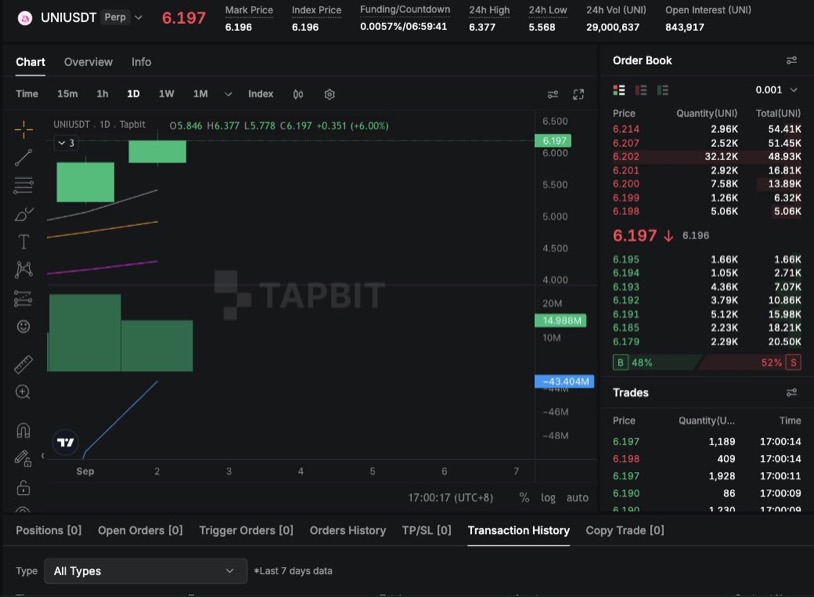814x597 pixels.
Task: Toggle lock all drawings padlock
Action: pos(23,487)
